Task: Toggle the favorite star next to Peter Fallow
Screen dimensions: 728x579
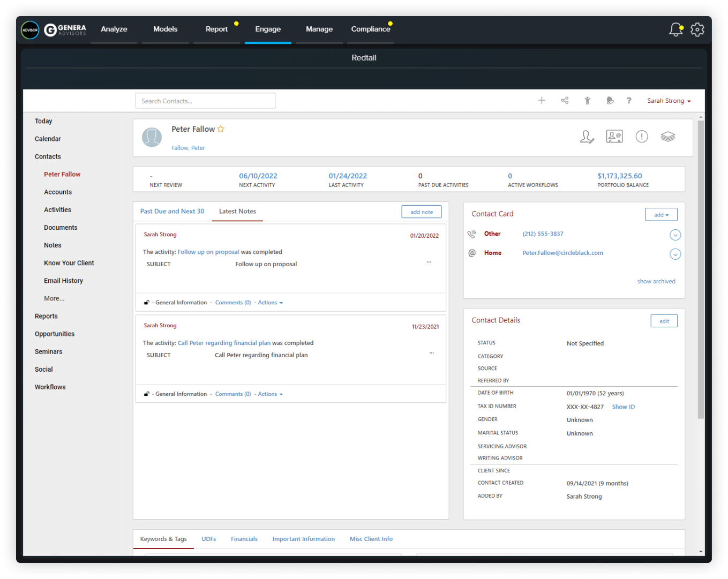Action: [221, 129]
